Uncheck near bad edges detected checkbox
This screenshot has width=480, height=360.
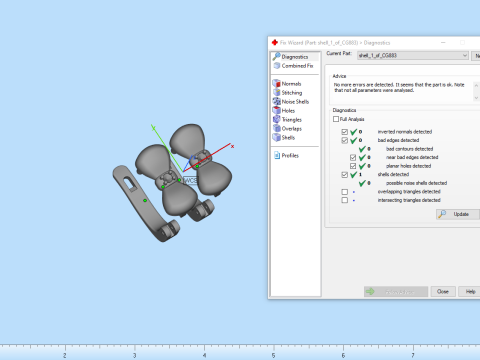click(353, 157)
